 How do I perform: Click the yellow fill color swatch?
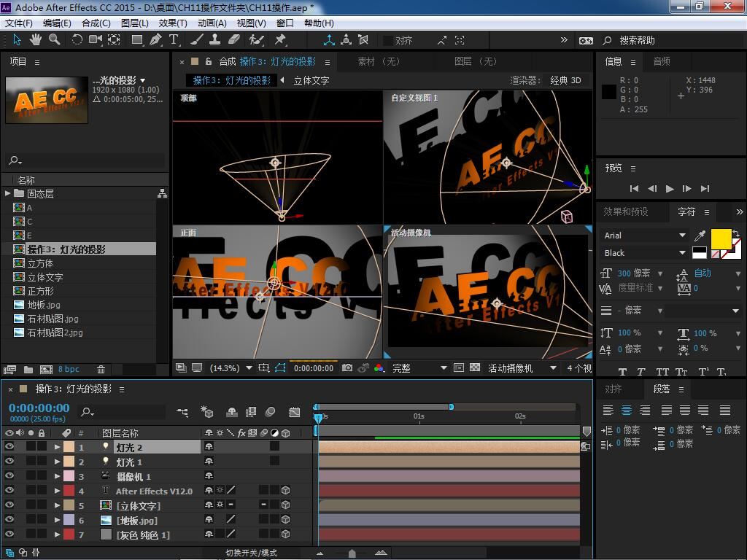pos(720,238)
